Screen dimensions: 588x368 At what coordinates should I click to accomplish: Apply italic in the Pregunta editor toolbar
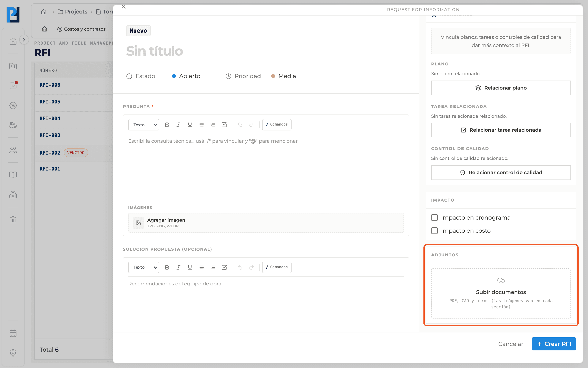[178, 125]
